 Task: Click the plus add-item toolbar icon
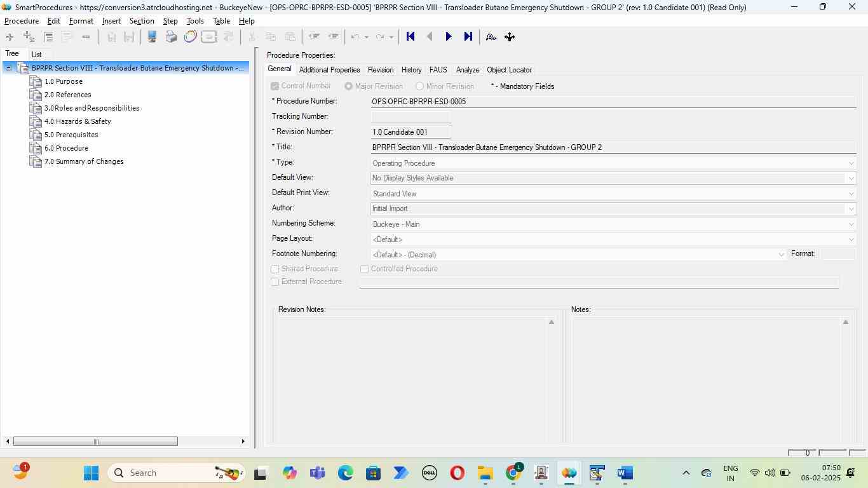10,37
